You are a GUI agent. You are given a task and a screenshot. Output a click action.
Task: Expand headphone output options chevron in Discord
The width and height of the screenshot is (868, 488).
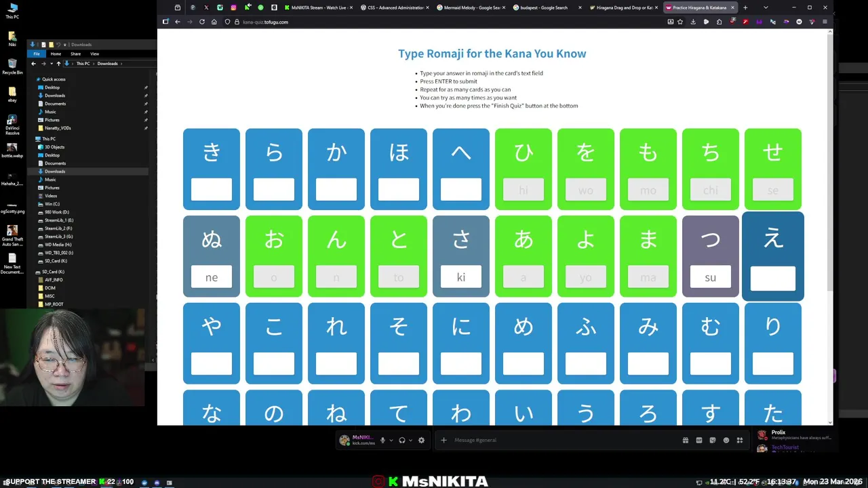(x=410, y=441)
